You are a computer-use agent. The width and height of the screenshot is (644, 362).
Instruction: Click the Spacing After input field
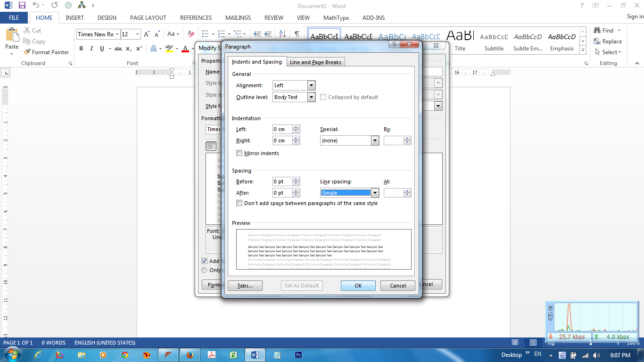coord(282,193)
